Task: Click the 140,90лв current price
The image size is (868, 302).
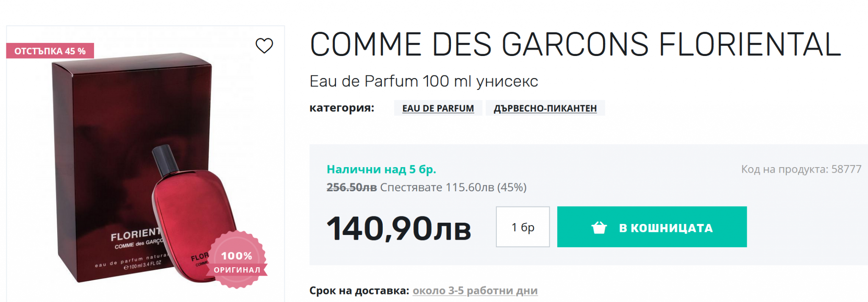Action: tap(398, 228)
